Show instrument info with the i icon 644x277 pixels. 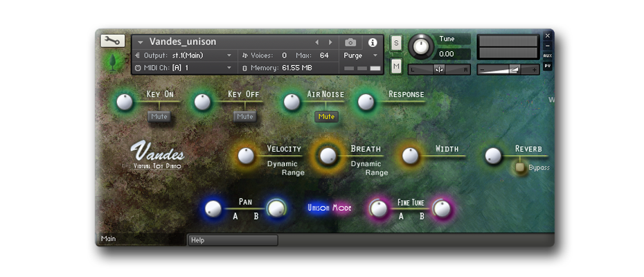pyautogui.click(x=373, y=42)
